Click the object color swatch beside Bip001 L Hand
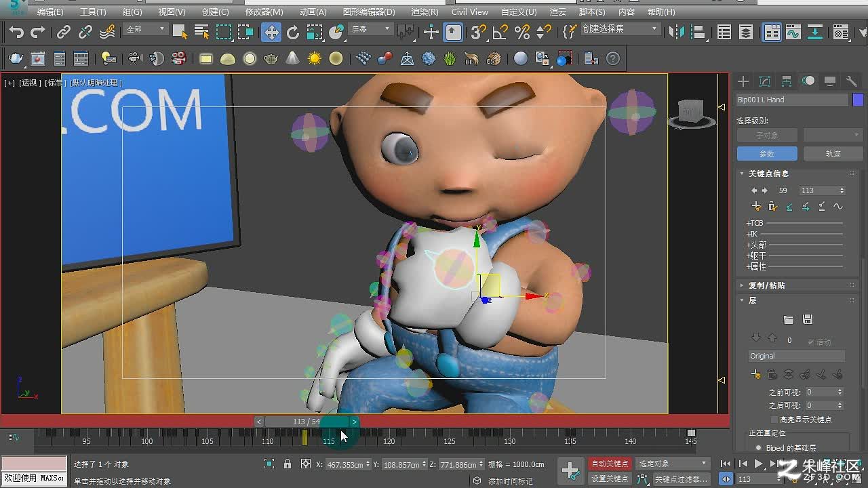 click(858, 100)
